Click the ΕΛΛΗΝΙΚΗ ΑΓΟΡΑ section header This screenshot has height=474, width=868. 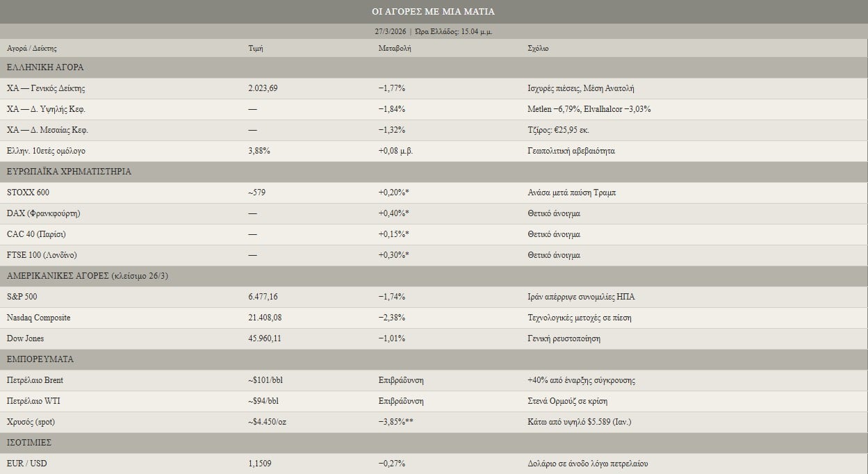(45, 67)
